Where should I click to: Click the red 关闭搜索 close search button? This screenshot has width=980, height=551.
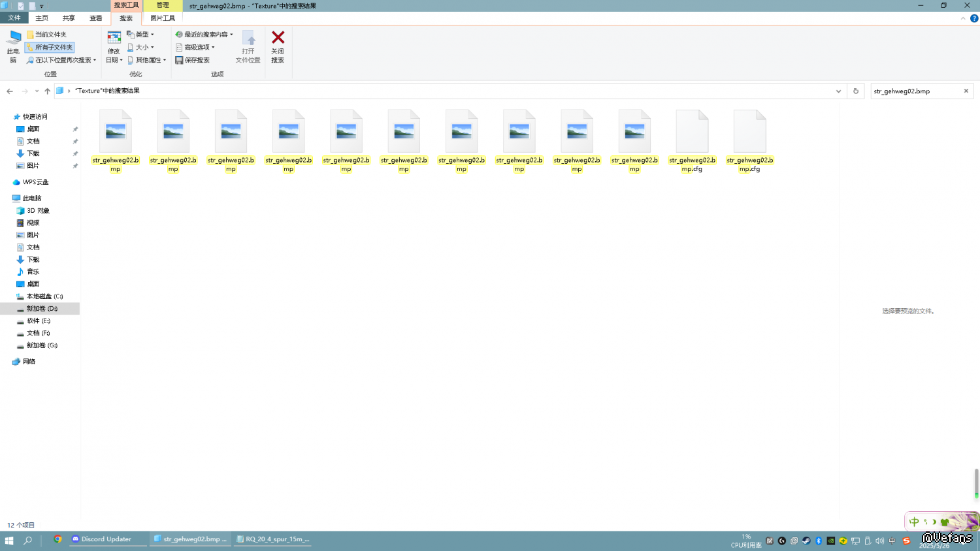pyautogui.click(x=278, y=46)
